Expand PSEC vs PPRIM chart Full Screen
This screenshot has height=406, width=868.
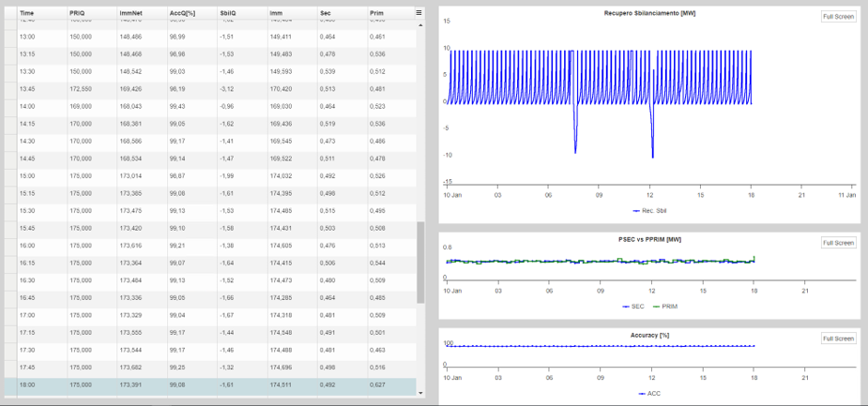(x=838, y=243)
